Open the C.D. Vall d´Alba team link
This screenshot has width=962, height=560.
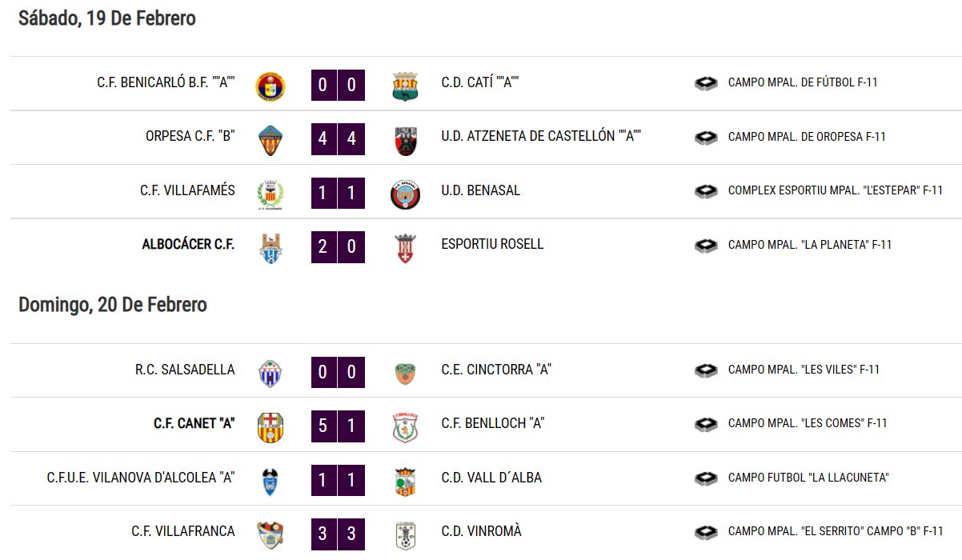[x=491, y=478]
